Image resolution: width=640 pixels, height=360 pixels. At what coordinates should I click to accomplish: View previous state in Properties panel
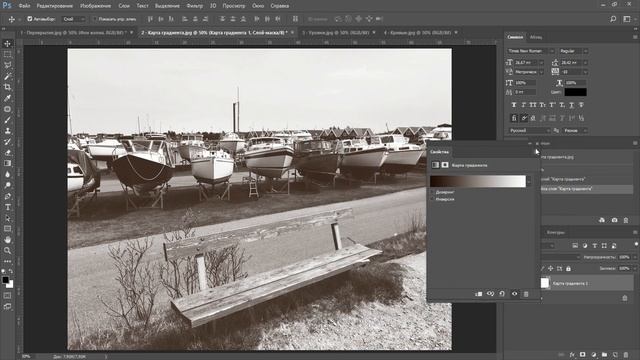pos(490,294)
